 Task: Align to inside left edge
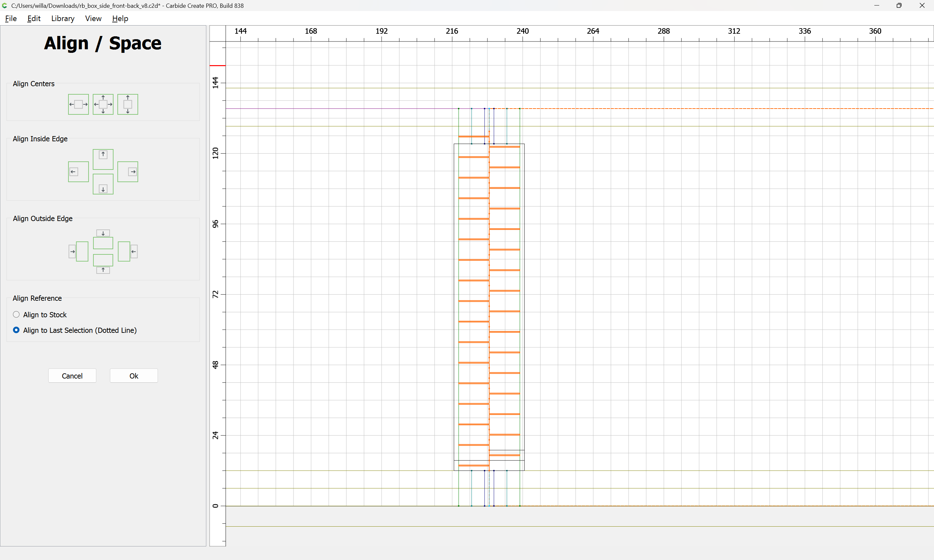pyautogui.click(x=78, y=172)
